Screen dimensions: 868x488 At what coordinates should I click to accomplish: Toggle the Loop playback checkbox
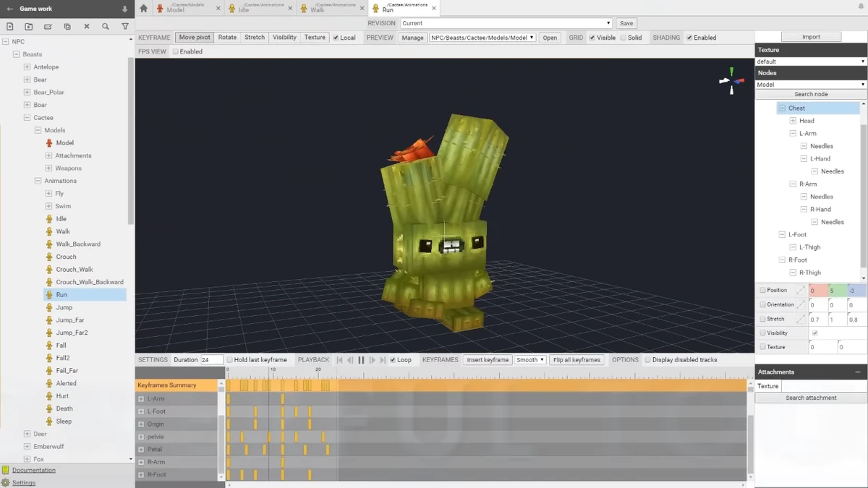pos(392,359)
